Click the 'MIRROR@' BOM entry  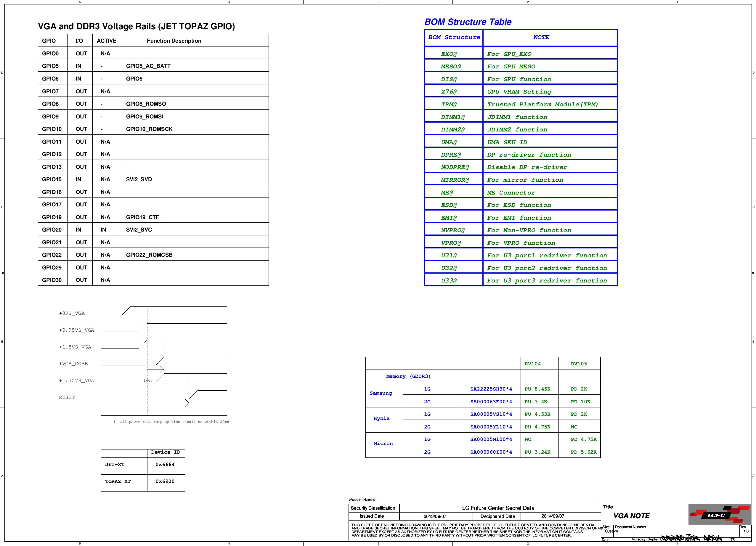pos(455,180)
